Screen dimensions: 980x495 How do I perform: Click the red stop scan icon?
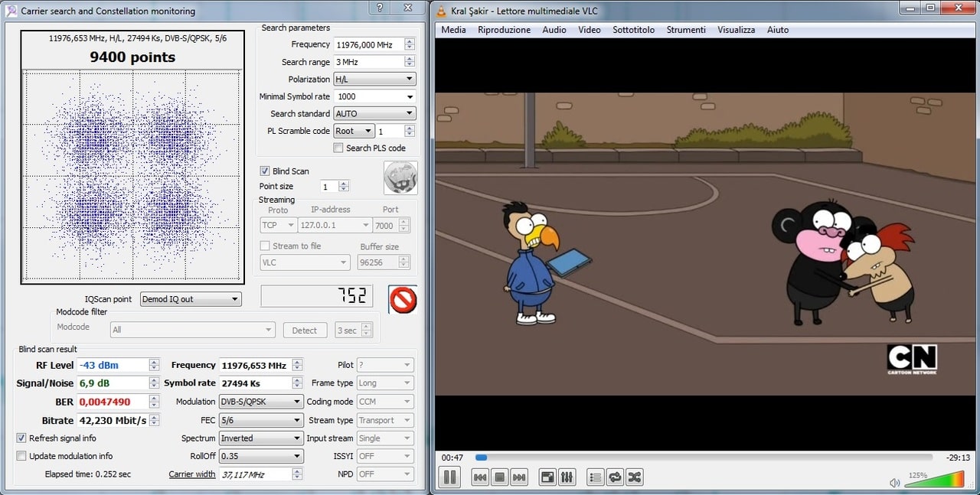coord(403,299)
